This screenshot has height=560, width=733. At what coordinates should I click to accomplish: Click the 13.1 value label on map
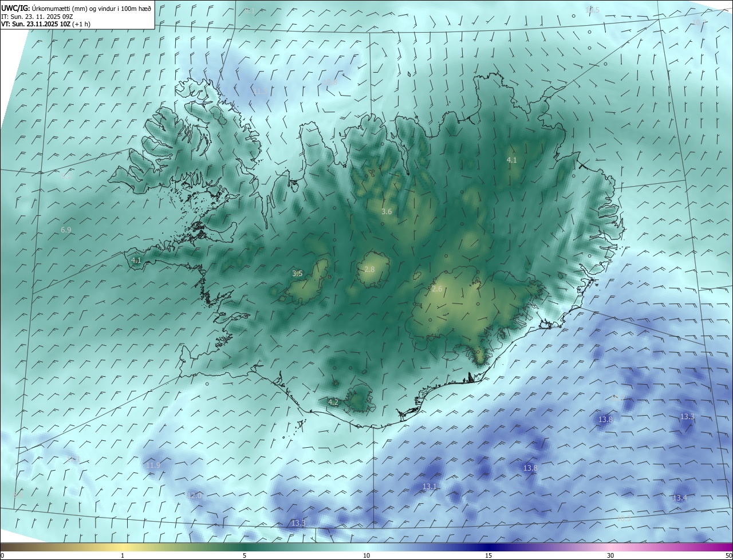(x=429, y=486)
